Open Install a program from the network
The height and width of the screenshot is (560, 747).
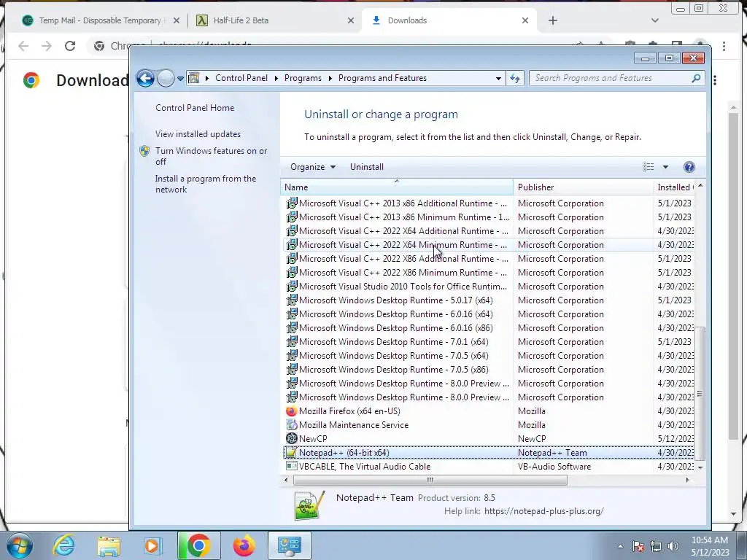[x=205, y=184]
